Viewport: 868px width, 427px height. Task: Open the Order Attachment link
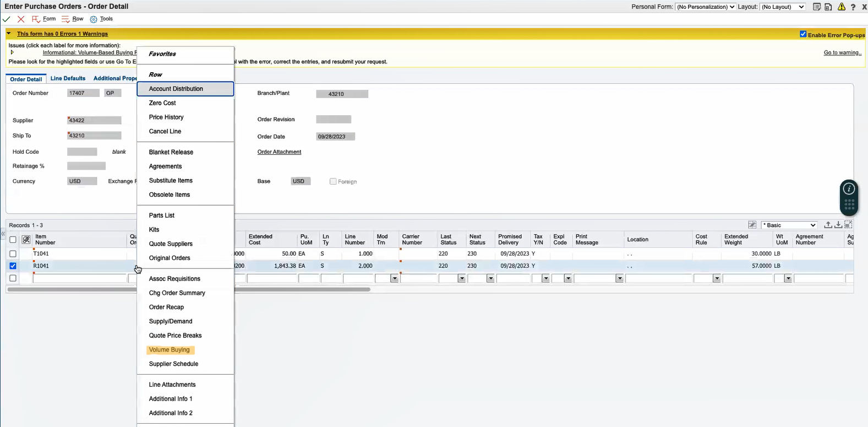tap(279, 152)
